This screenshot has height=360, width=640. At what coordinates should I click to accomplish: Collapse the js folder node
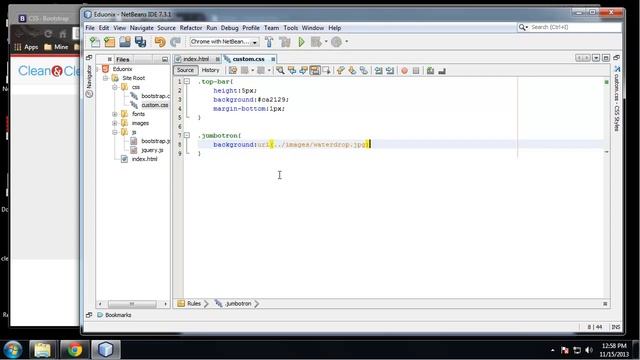pos(115,132)
